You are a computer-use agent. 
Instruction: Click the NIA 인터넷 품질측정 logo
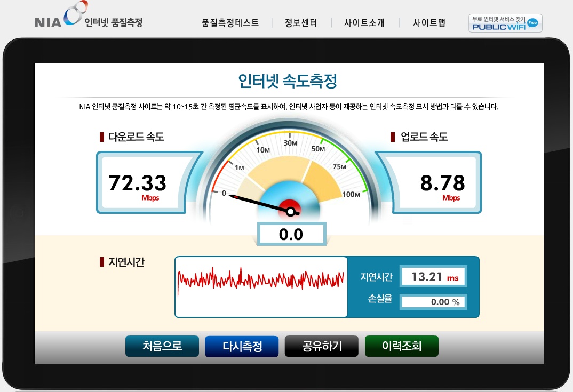click(x=89, y=15)
